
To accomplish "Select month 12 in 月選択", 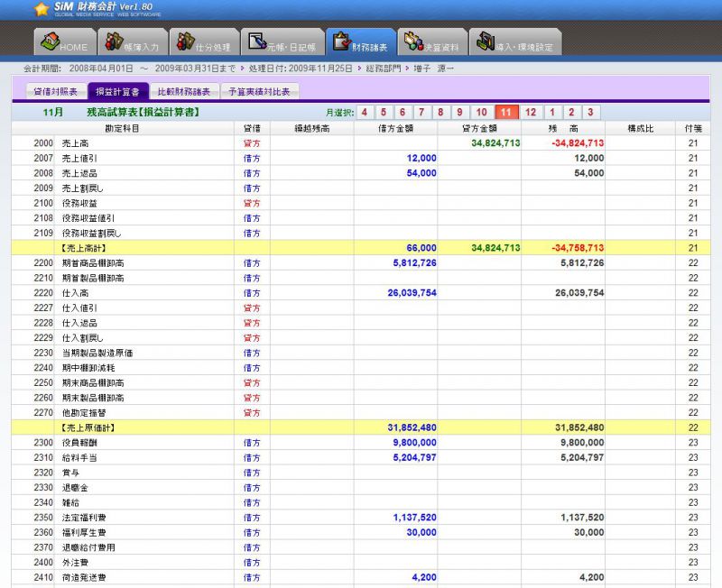I will [531, 113].
